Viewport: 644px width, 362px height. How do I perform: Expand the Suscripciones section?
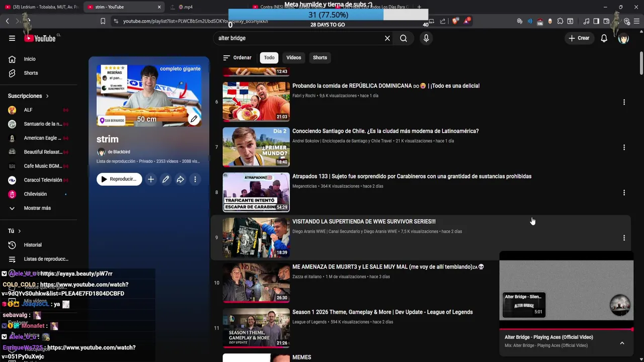point(29,96)
